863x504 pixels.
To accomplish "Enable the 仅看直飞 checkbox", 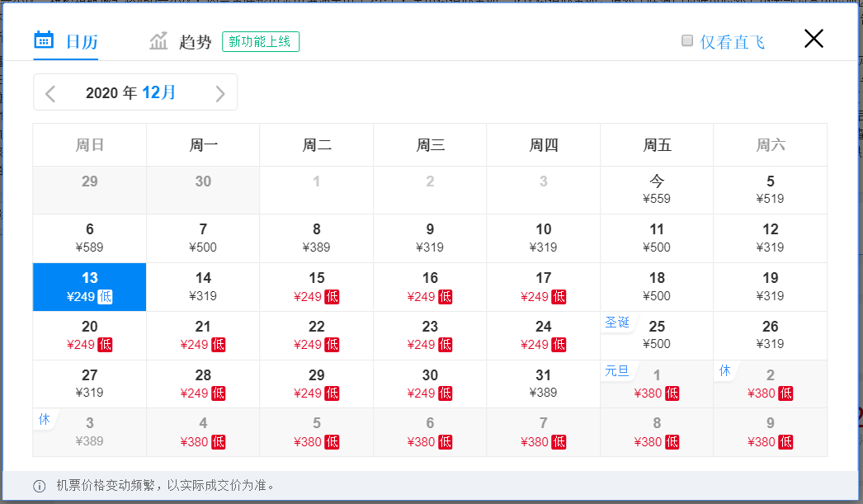I will coord(687,40).
